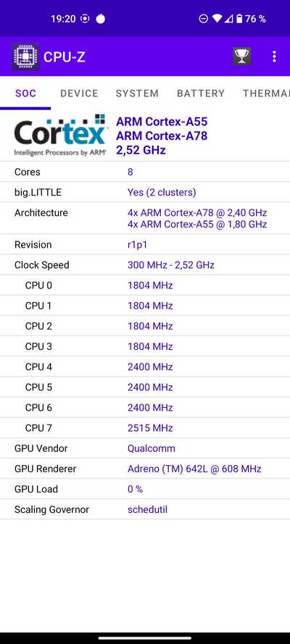Tap the GPU Renderer Adreno row
The image size is (290, 644).
click(145, 469)
